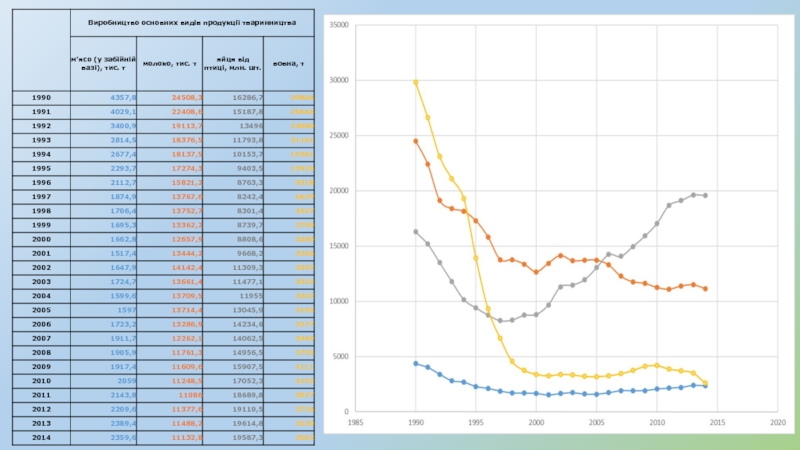Click the 2015 x-axis label on chart
The height and width of the screenshot is (450, 800).
click(x=717, y=422)
